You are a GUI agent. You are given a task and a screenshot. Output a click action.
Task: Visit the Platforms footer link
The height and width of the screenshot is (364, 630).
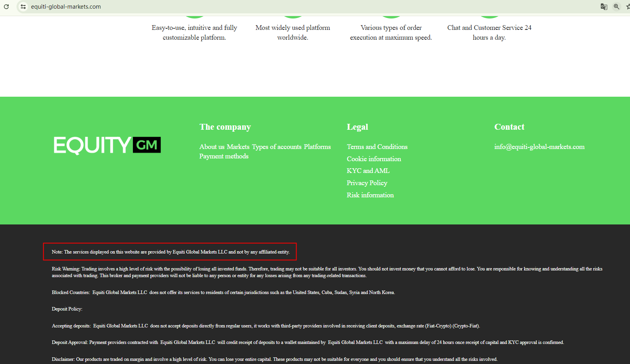[317, 147]
